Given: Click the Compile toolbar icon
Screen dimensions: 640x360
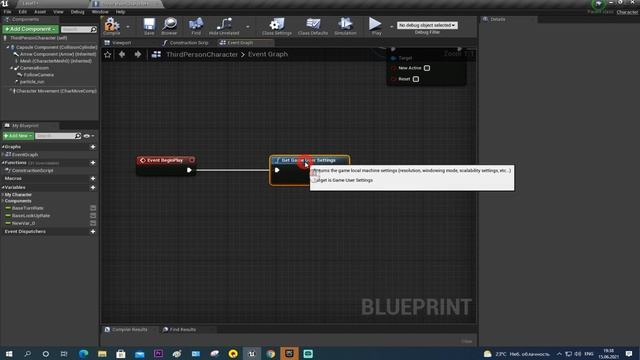Looking at the screenshot, I should tap(111, 25).
